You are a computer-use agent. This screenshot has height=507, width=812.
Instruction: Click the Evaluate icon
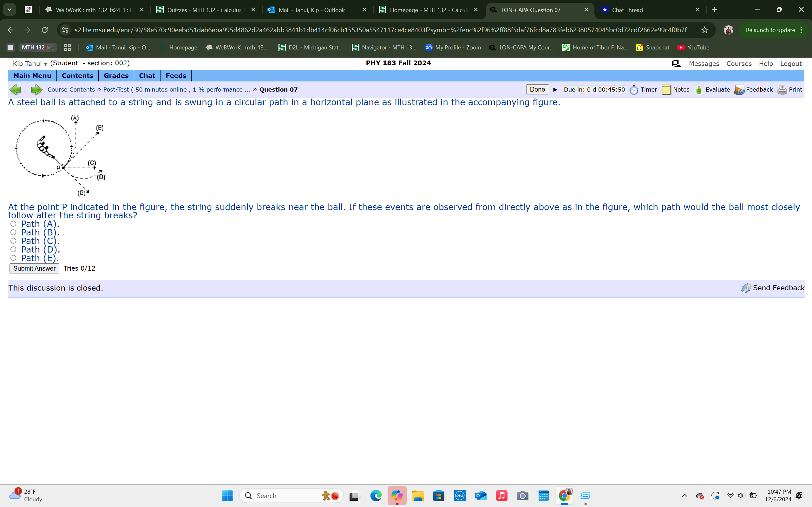tap(699, 90)
